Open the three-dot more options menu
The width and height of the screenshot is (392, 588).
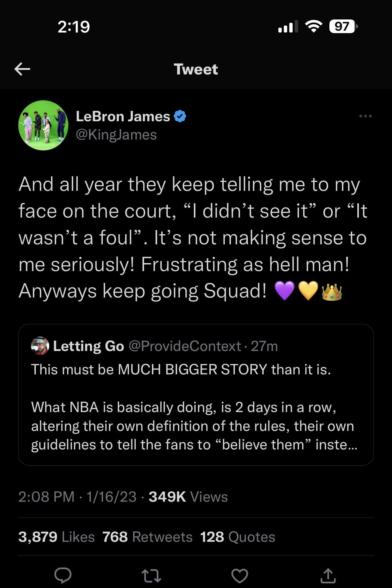[365, 116]
